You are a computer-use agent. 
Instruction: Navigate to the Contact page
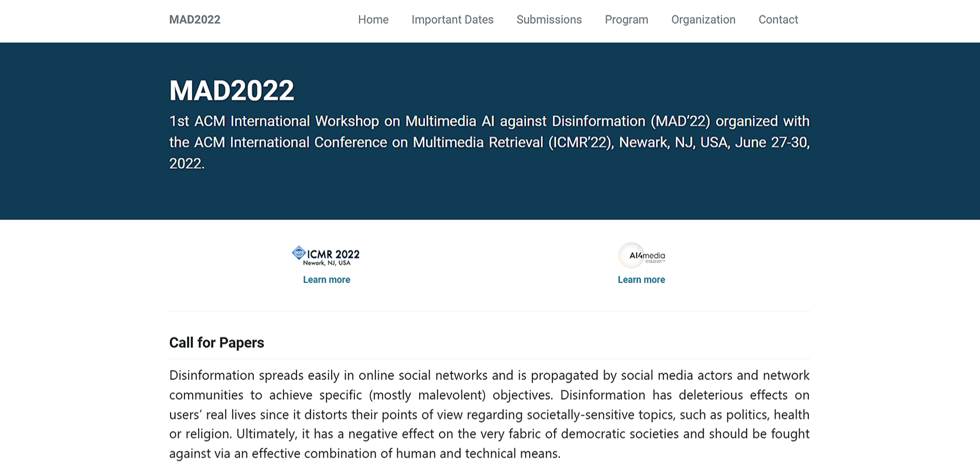(x=778, y=20)
